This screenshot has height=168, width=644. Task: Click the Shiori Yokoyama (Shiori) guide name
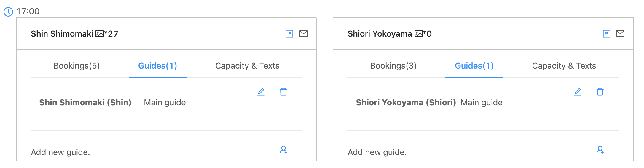tap(406, 102)
